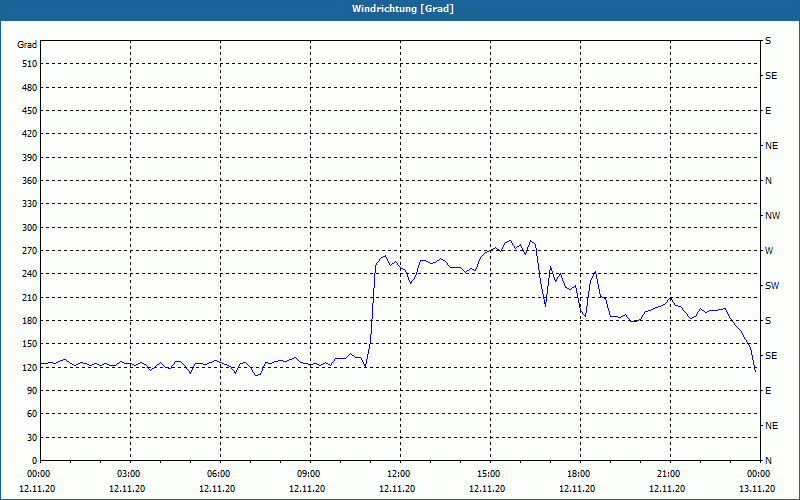This screenshot has width=800, height=500.
Task: Select the N compass label level with 360
Action: coord(768,181)
